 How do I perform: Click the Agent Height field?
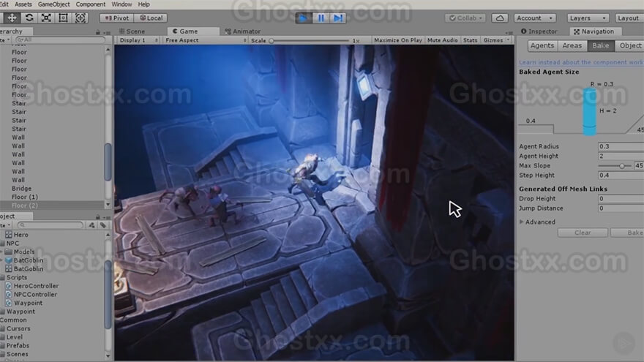click(621, 156)
